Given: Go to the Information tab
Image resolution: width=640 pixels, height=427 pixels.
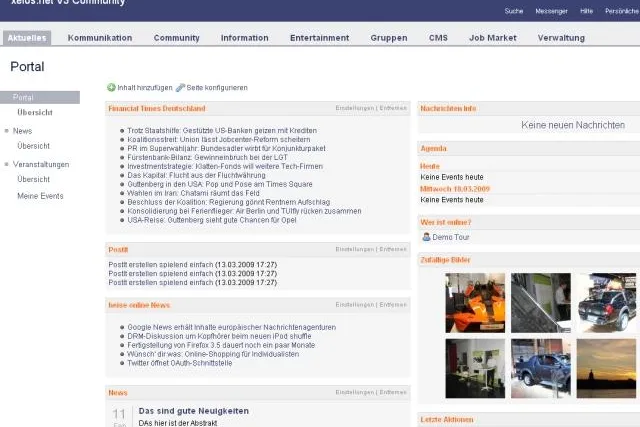Looking at the screenshot, I should (x=245, y=38).
